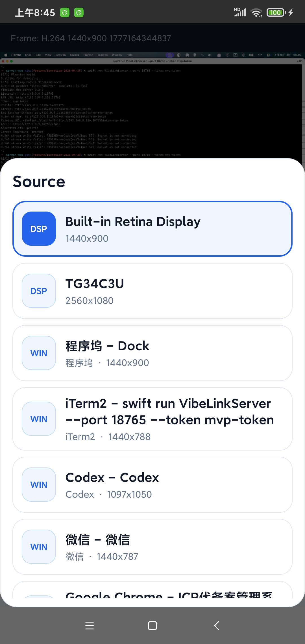Open the iTerm2 menu in mirrored menu bar
The width and height of the screenshot is (305, 644).
[x=16, y=55]
